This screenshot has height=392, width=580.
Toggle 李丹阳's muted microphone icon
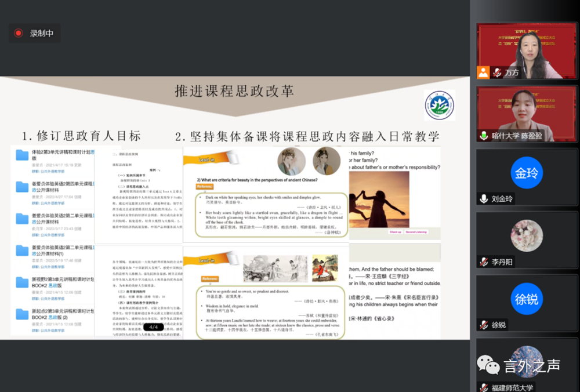pos(484,262)
